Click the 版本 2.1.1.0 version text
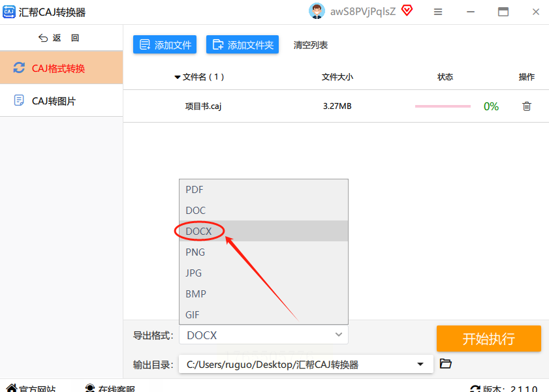This screenshot has height=392, width=549. click(510, 389)
